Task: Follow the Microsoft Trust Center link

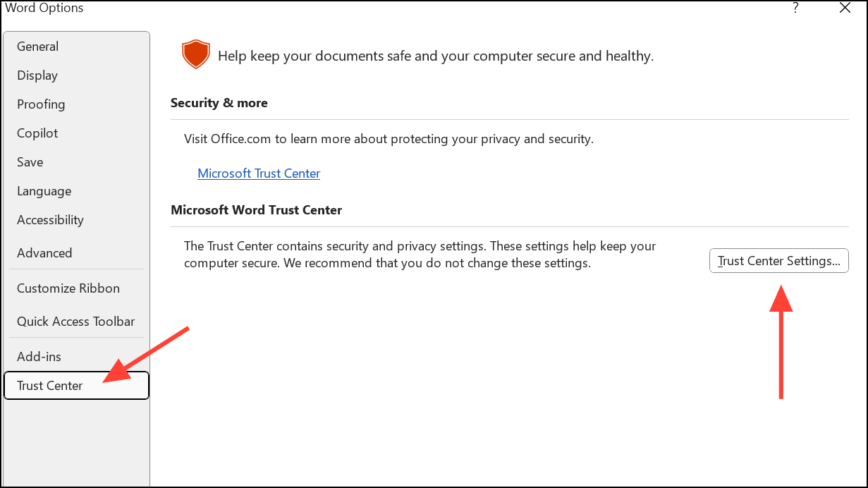Action: (x=259, y=173)
